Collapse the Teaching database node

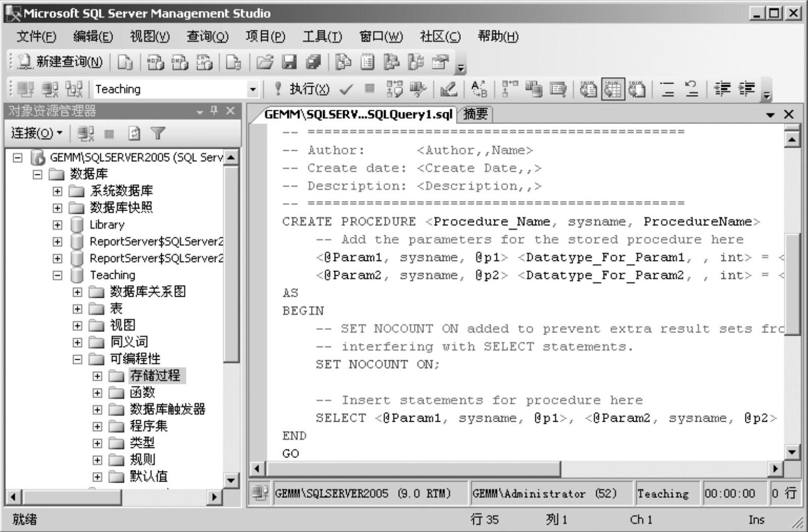point(57,275)
